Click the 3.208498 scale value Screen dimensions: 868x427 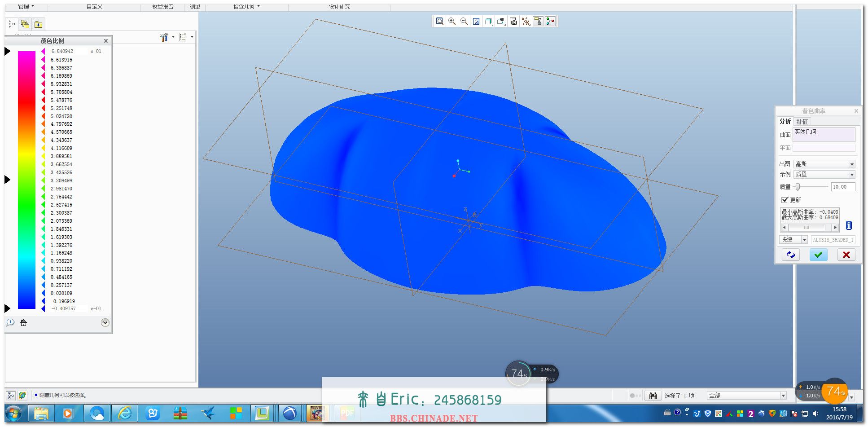point(61,180)
